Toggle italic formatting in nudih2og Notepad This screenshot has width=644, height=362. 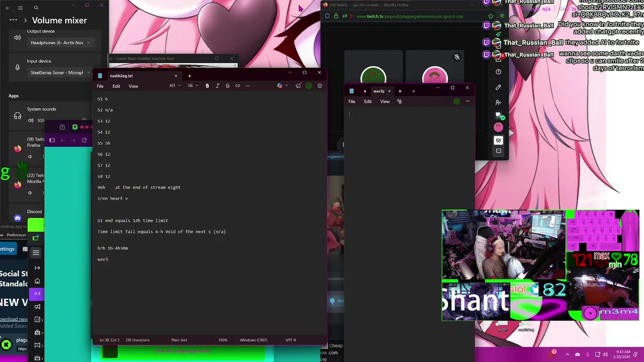click(x=217, y=86)
